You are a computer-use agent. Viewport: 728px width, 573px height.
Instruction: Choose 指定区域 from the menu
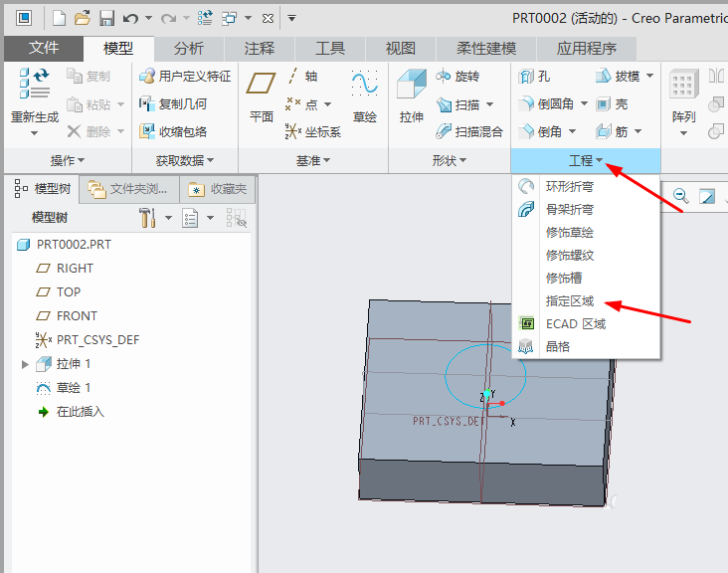(x=586, y=300)
